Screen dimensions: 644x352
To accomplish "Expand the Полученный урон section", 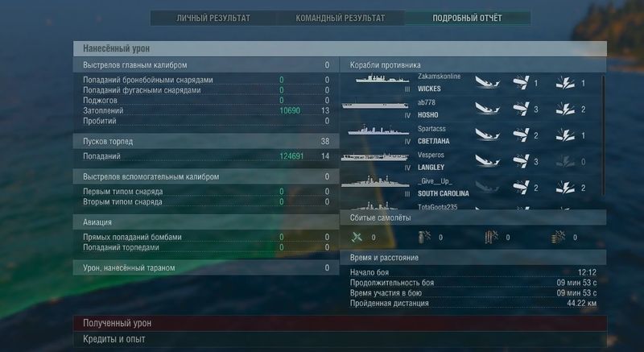I will click(x=340, y=323).
